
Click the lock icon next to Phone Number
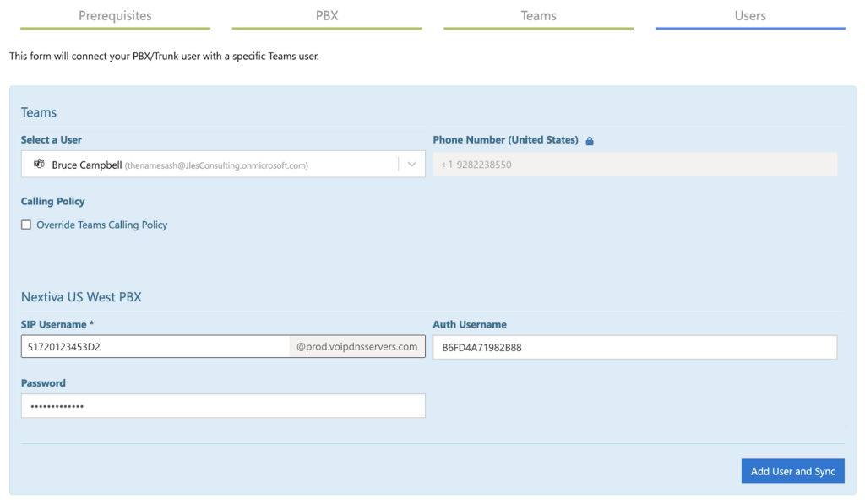click(589, 141)
